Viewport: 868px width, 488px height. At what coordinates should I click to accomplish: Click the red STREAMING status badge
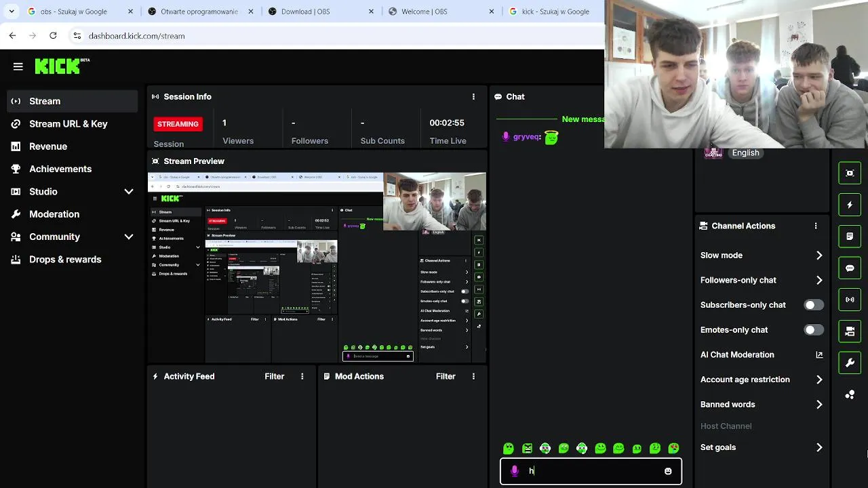[178, 124]
